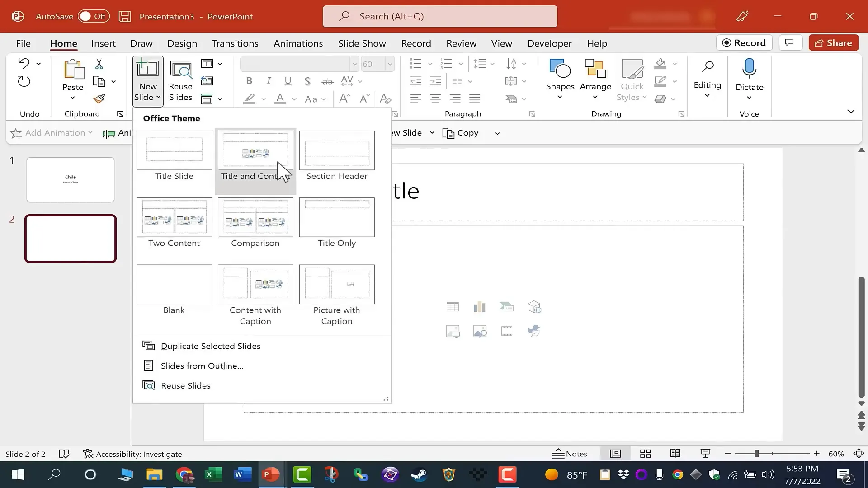Image resolution: width=868 pixels, height=488 pixels.
Task: Insert 3D model icon in placeholder
Action: (x=534, y=307)
